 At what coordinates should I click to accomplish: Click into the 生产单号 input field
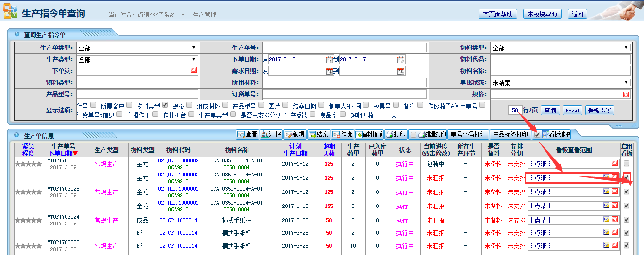pos(344,48)
